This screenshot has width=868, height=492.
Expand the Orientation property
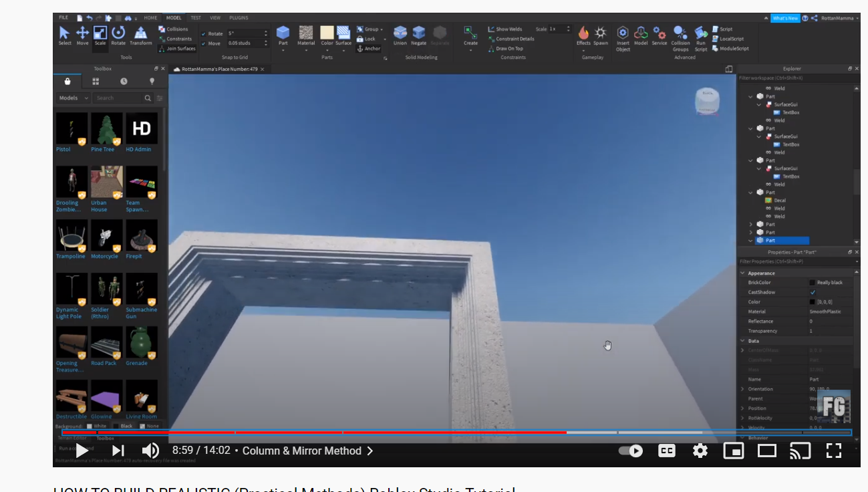[742, 389]
